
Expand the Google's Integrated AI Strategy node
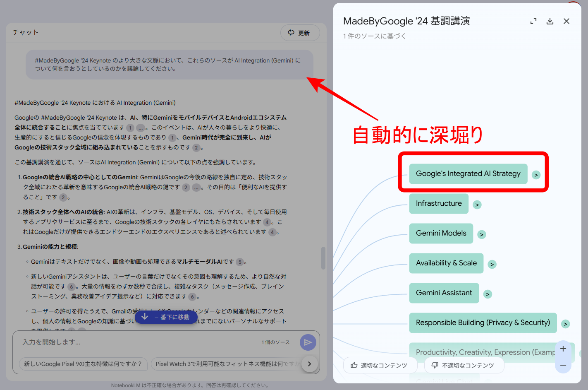pyautogui.click(x=536, y=175)
